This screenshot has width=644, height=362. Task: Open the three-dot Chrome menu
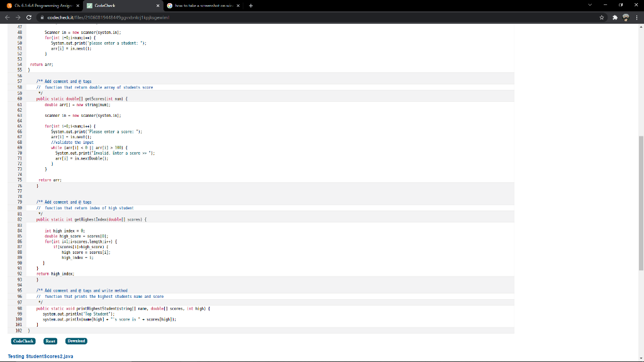pyautogui.click(x=637, y=18)
